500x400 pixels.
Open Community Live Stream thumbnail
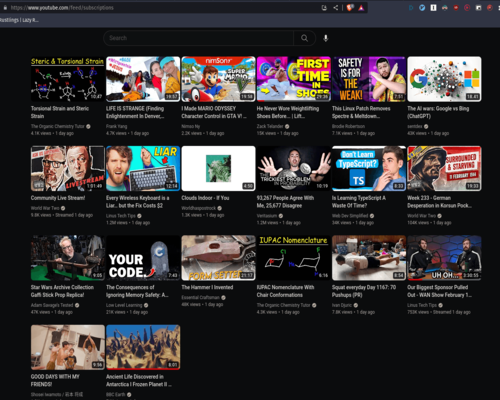coord(68,168)
